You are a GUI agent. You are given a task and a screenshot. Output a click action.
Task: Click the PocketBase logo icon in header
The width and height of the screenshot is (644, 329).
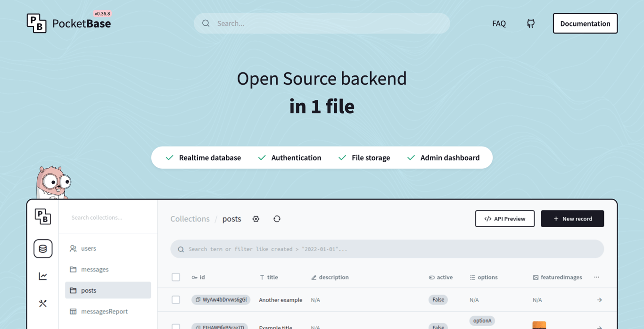pos(36,23)
